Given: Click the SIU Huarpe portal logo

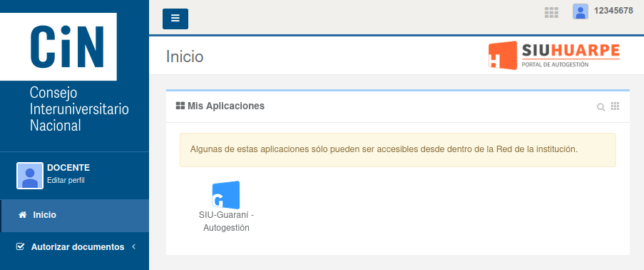Looking at the screenshot, I should click(554, 55).
